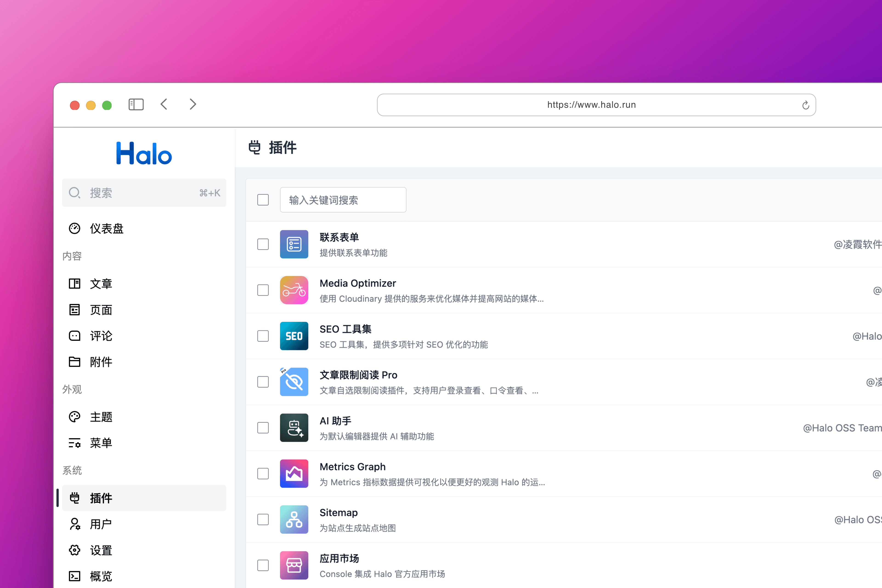The height and width of the screenshot is (588, 882).
Task: Click the 应用市场 store icon
Action: [294, 565]
